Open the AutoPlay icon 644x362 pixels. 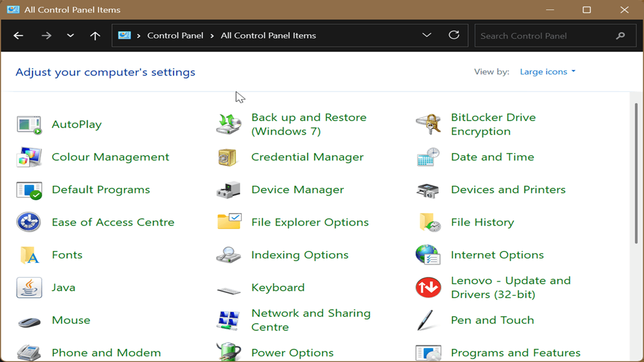tap(29, 124)
